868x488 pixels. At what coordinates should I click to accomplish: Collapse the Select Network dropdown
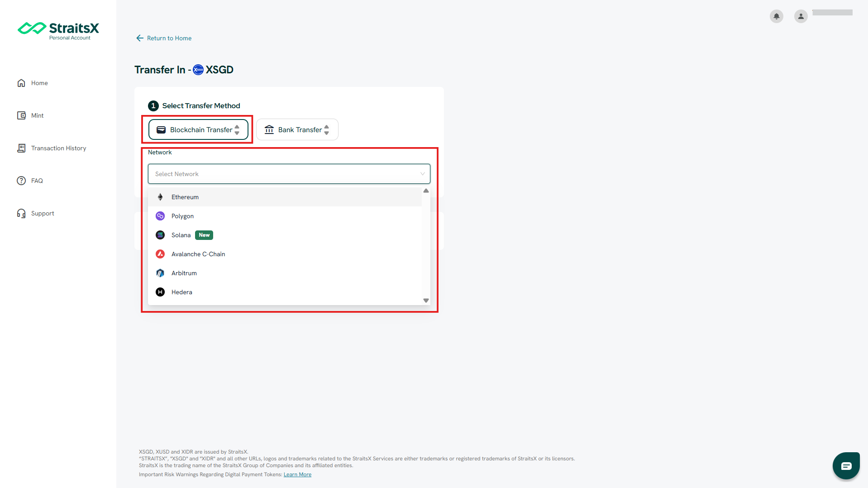[x=289, y=174]
